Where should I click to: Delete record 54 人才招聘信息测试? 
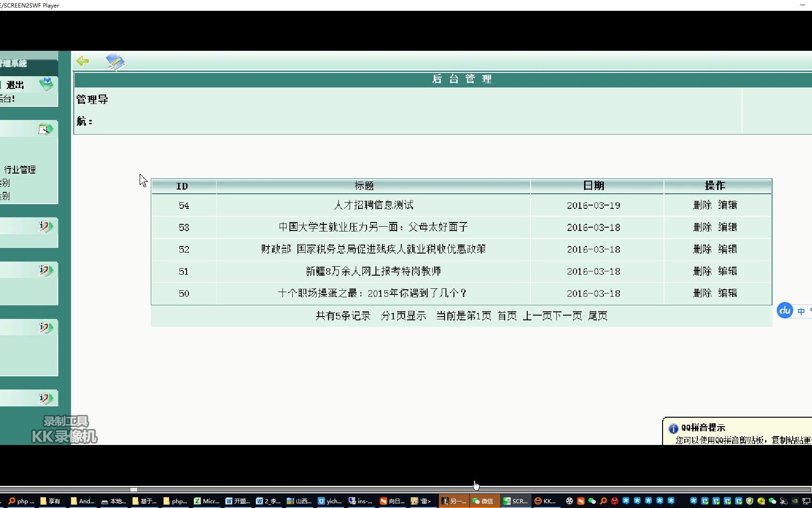[x=703, y=205]
